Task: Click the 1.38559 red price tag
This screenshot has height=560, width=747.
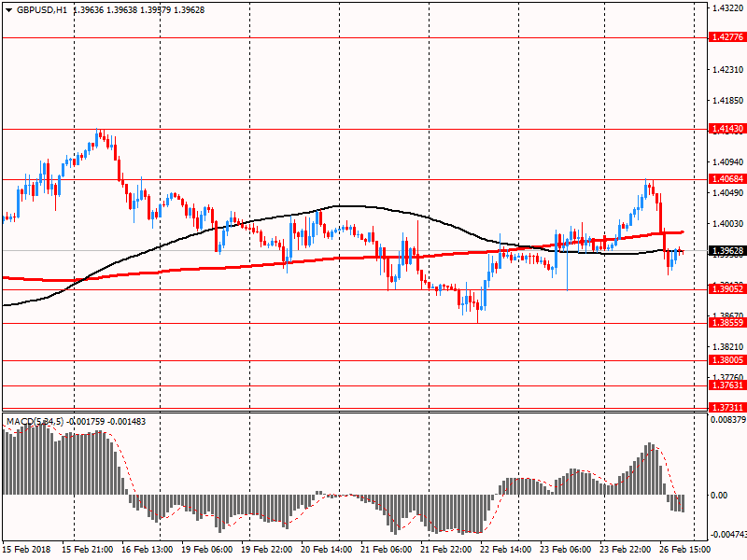Action: pos(726,323)
